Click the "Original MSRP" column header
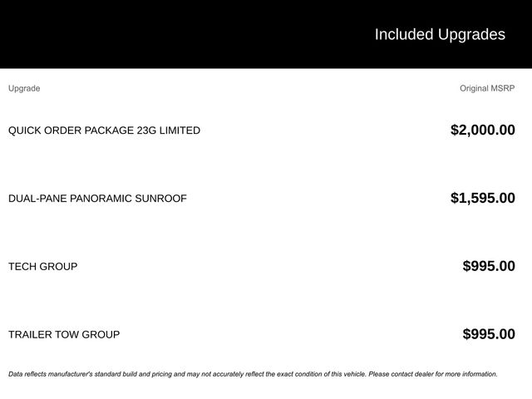The height and width of the screenshot is (399, 532). click(x=487, y=88)
